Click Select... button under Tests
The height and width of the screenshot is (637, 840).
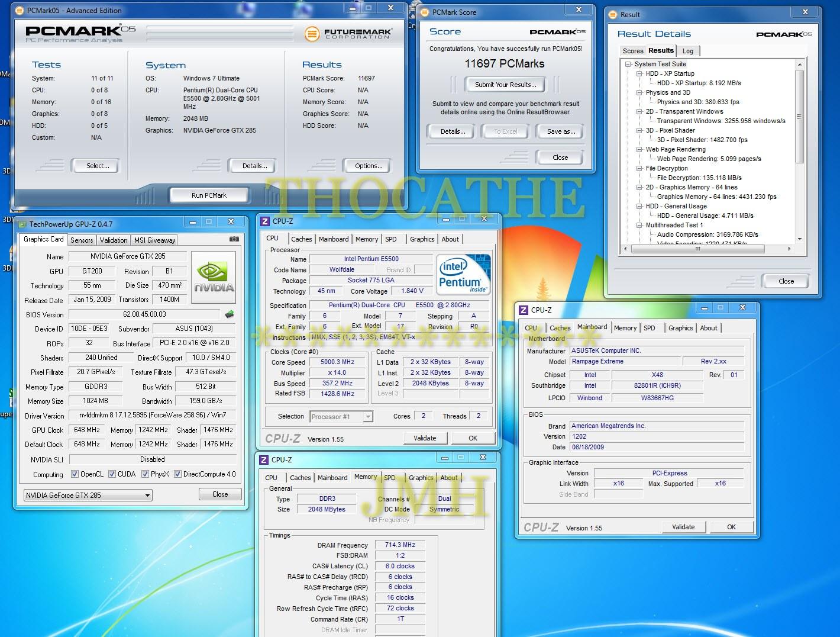click(x=98, y=166)
